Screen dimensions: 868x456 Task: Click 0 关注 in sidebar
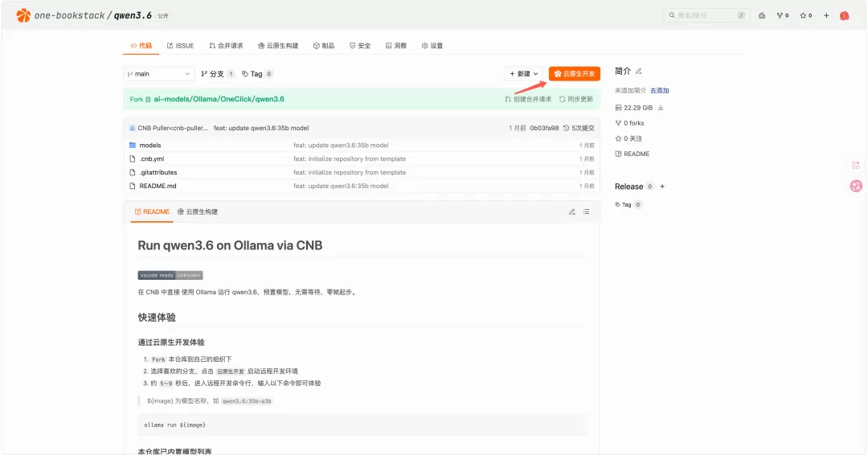click(x=628, y=138)
